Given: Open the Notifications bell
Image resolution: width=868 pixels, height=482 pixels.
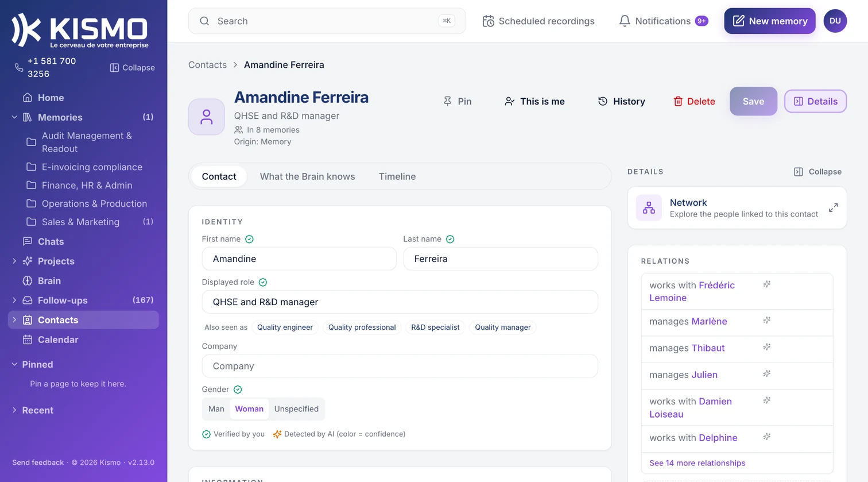Looking at the screenshot, I should (x=625, y=21).
